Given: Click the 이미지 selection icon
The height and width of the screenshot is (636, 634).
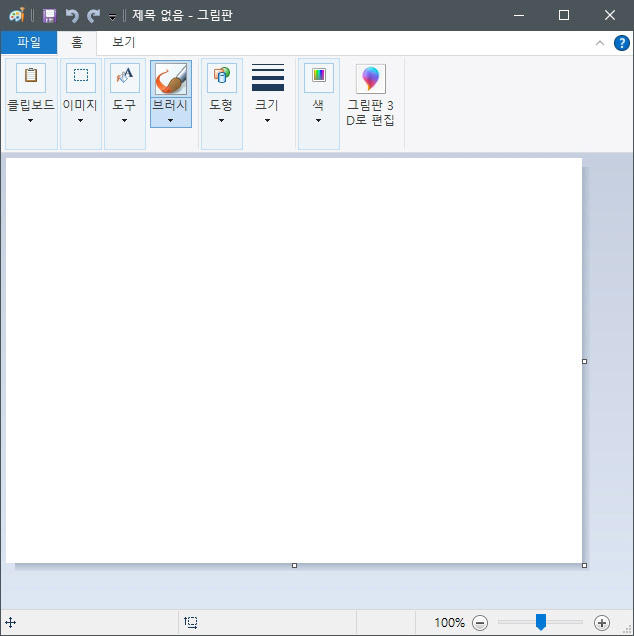Looking at the screenshot, I should (x=81, y=77).
